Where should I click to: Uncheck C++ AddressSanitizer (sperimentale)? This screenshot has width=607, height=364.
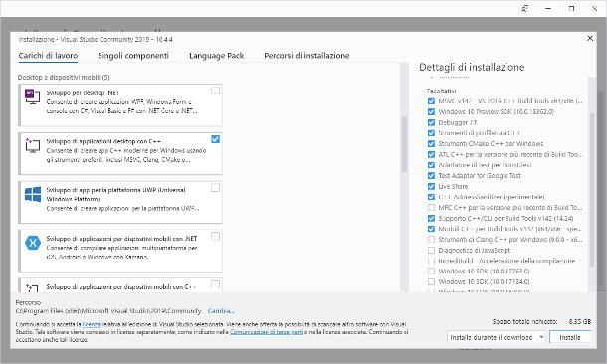coord(431,197)
